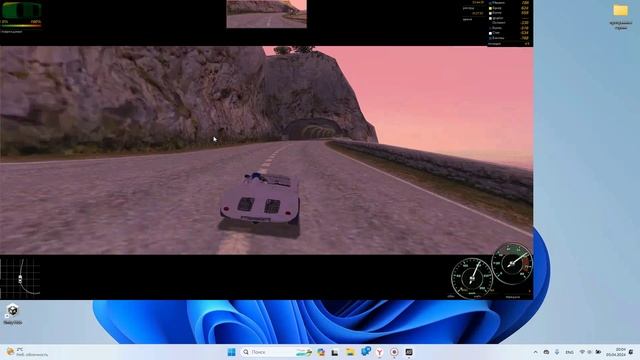Open the colorful Copilot icon on taskbar
640x360 pixels.
click(321, 352)
